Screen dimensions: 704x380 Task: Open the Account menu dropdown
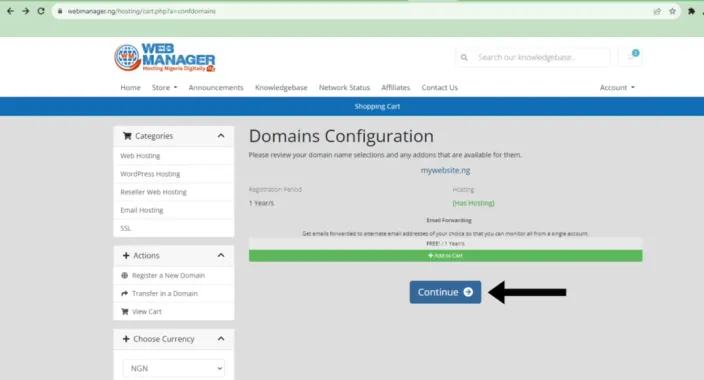[617, 88]
